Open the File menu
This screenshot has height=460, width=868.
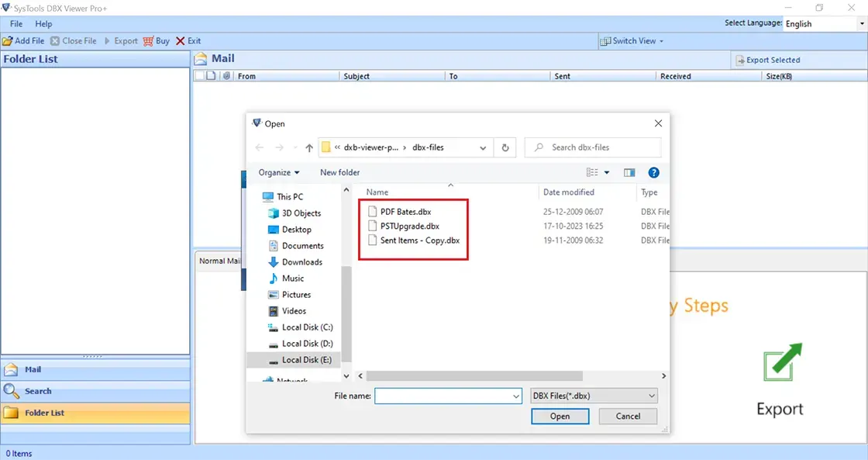[x=16, y=24]
